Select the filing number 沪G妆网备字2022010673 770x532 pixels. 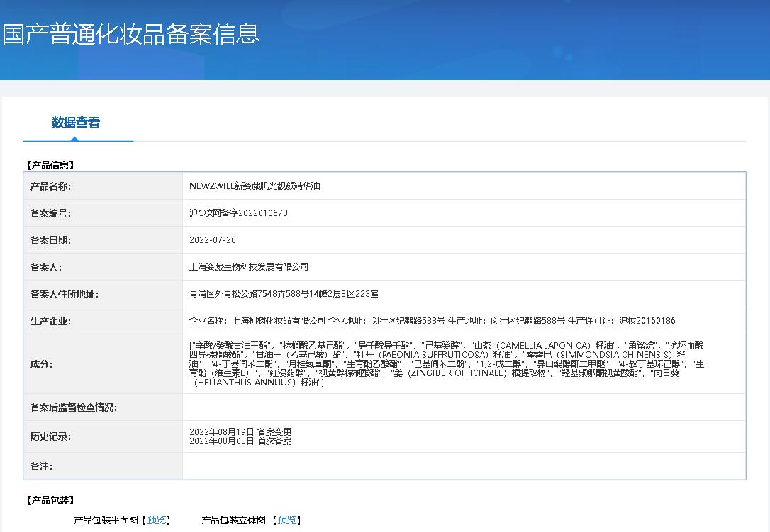click(238, 213)
